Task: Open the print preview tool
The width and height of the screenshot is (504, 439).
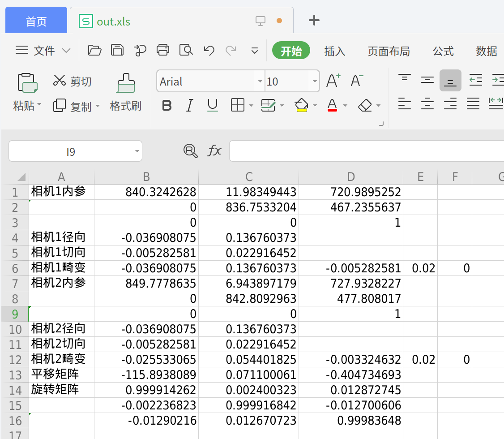Action: (x=186, y=50)
